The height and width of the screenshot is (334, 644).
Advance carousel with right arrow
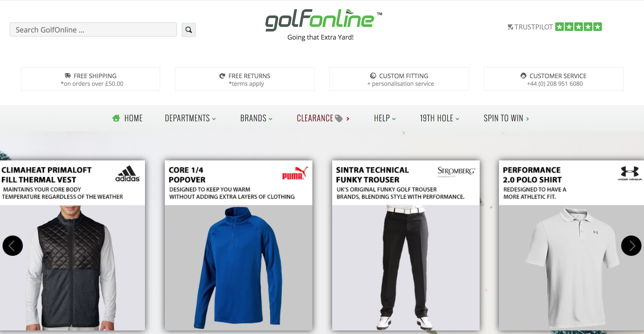click(x=631, y=245)
